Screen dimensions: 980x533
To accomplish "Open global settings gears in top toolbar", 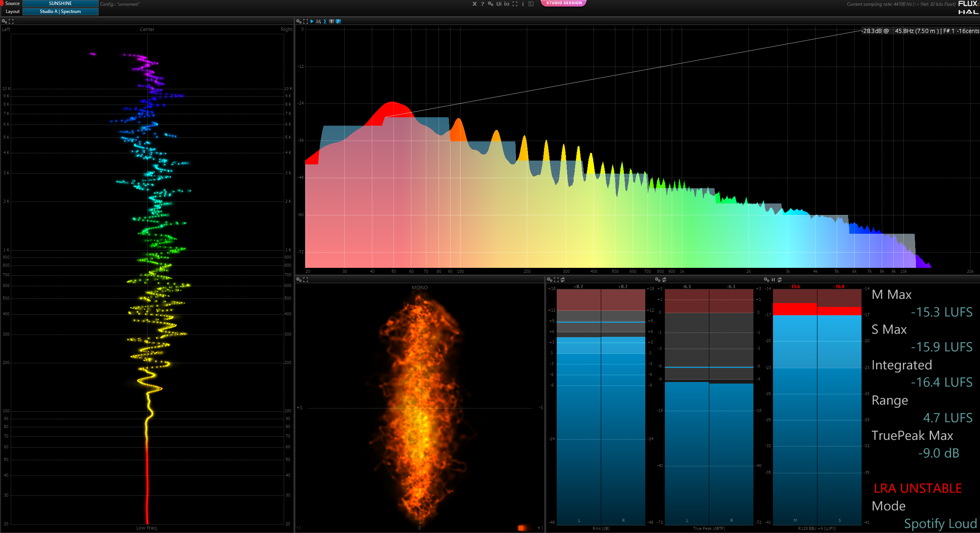I will [490, 4].
